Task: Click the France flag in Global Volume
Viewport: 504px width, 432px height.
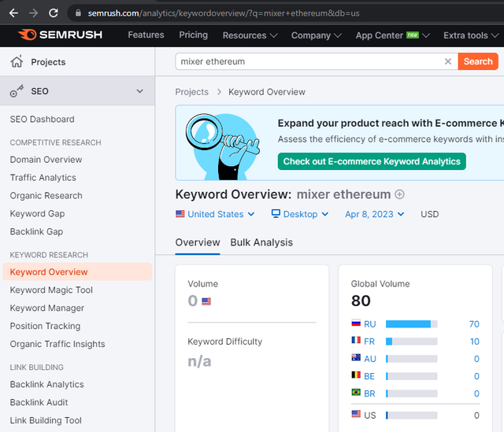Action: 356,340
